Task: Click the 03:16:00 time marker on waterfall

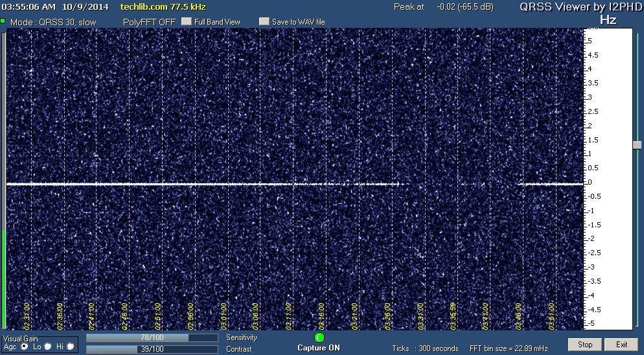Action: [322, 316]
